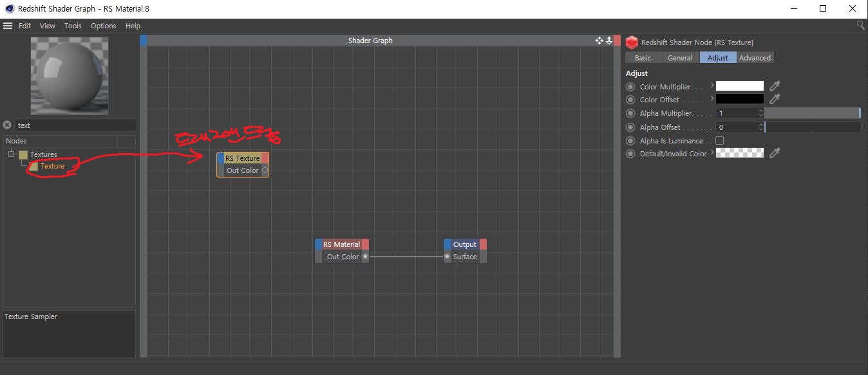
Task: Click the Alpha Multiplier value field
Action: [x=737, y=113]
